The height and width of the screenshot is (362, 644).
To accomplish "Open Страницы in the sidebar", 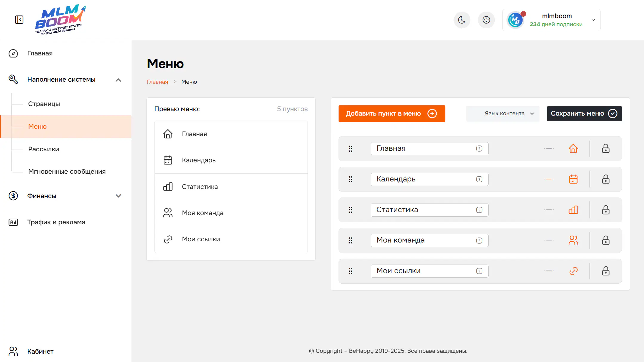I will tap(44, 104).
